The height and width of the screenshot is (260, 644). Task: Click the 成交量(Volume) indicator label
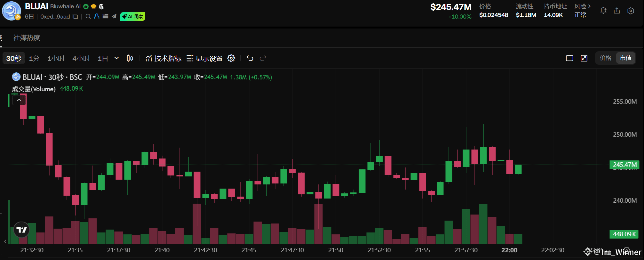click(x=34, y=89)
